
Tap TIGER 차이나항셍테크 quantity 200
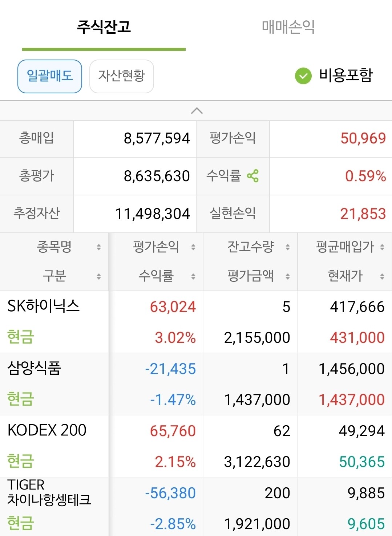pyautogui.click(x=277, y=493)
